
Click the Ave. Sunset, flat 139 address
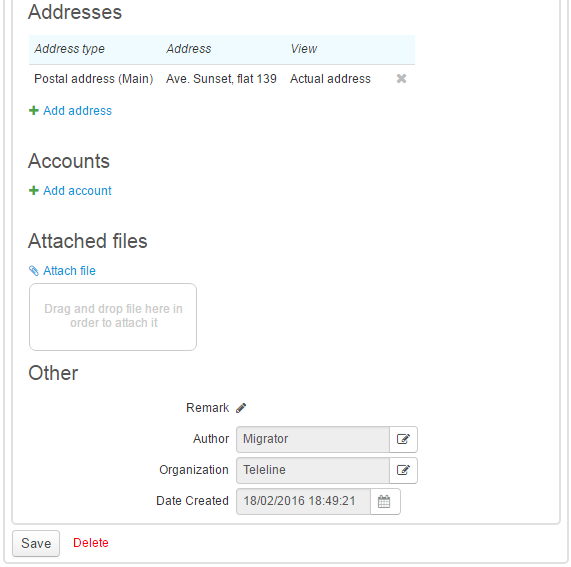(221, 79)
